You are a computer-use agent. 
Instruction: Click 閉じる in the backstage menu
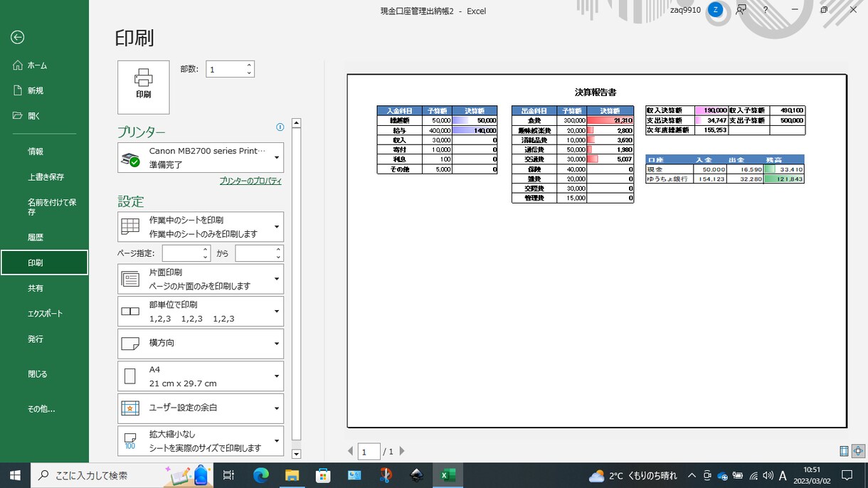[x=44, y=374]
